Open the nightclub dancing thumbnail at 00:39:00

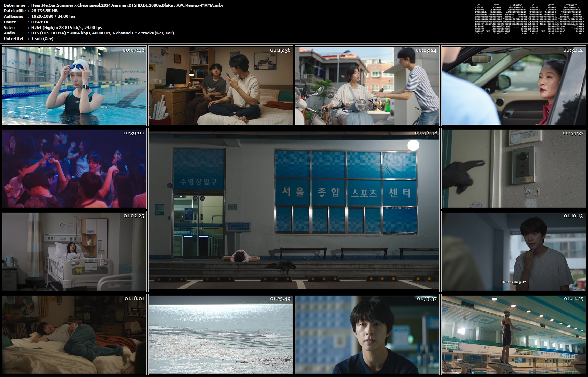pos(74,168)
